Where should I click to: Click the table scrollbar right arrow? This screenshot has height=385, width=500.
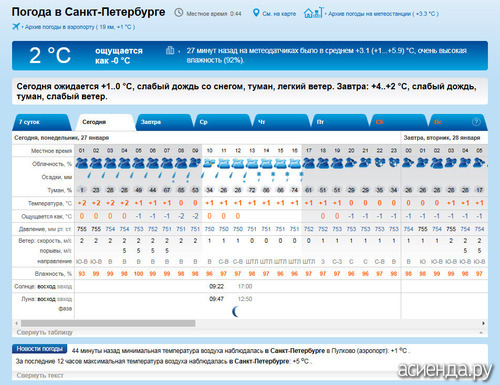pos(483,323)
